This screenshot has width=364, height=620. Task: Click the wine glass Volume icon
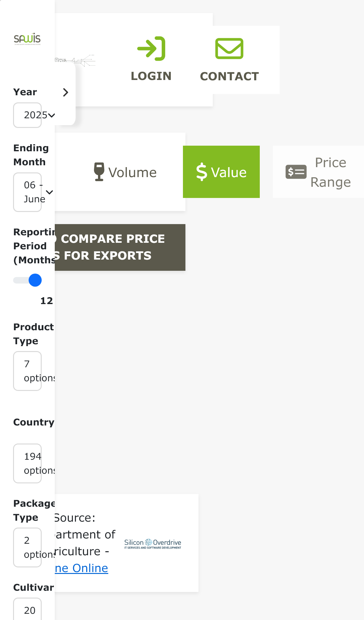99,171
